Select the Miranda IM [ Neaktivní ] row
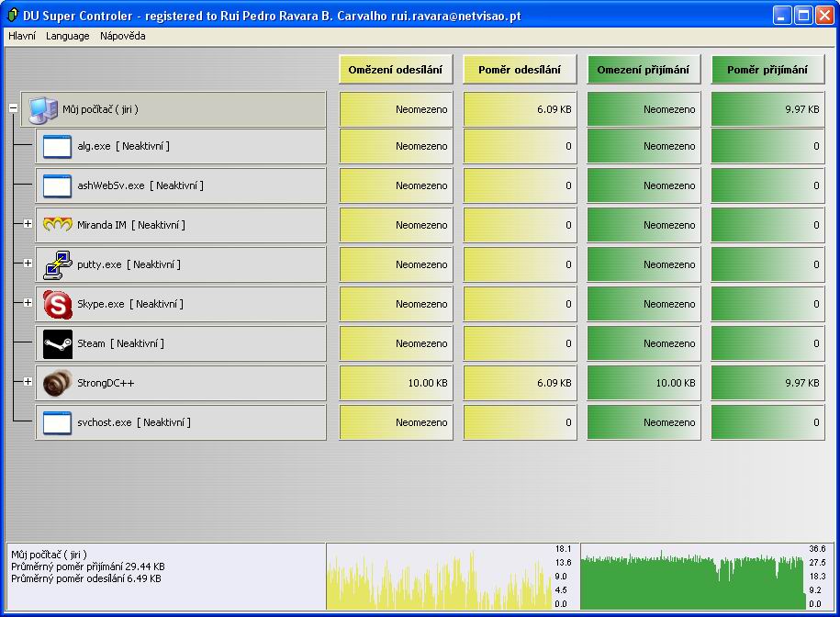 pyautogui.click(x=181, y=225)
